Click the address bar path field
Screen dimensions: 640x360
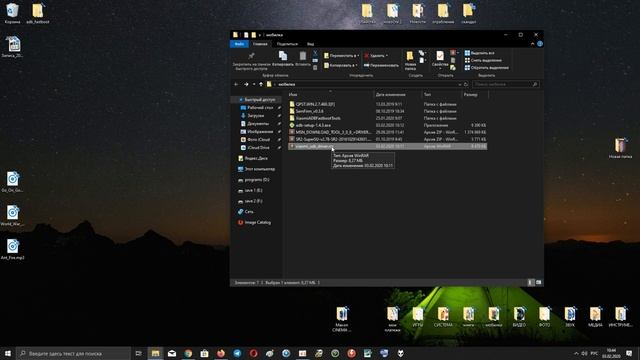click(x=363, y=84)
